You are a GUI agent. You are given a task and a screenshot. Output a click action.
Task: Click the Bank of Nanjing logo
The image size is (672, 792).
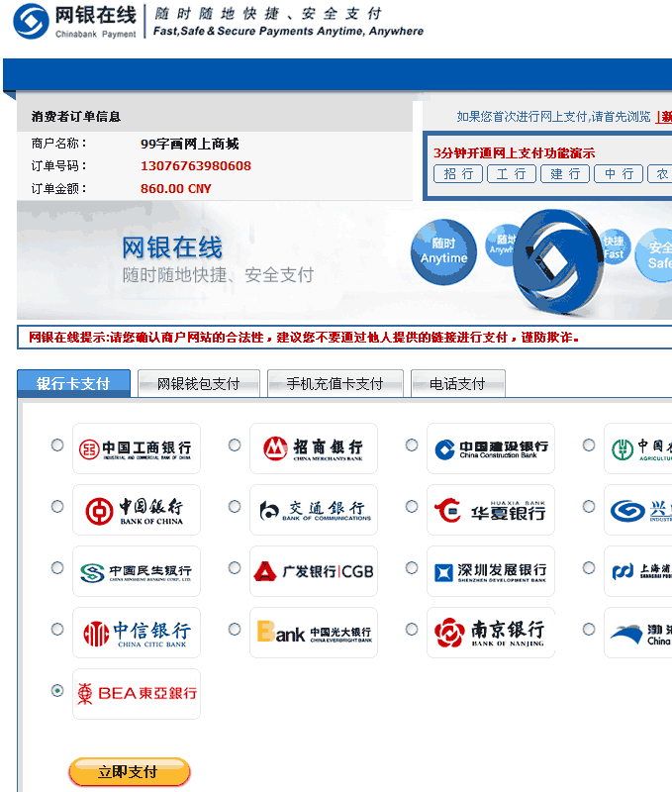click(490, 634)
